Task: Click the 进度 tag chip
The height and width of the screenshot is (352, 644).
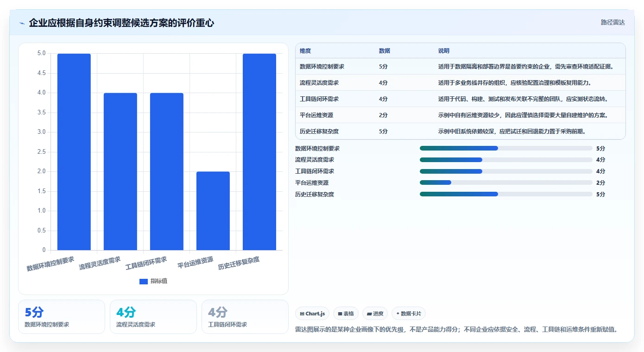Action: (375, 314)
